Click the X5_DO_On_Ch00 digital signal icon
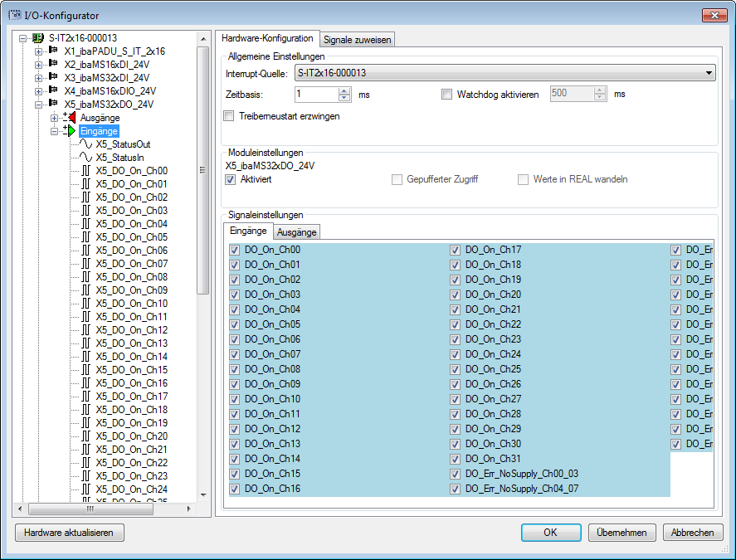 click(x=85, y=171)
